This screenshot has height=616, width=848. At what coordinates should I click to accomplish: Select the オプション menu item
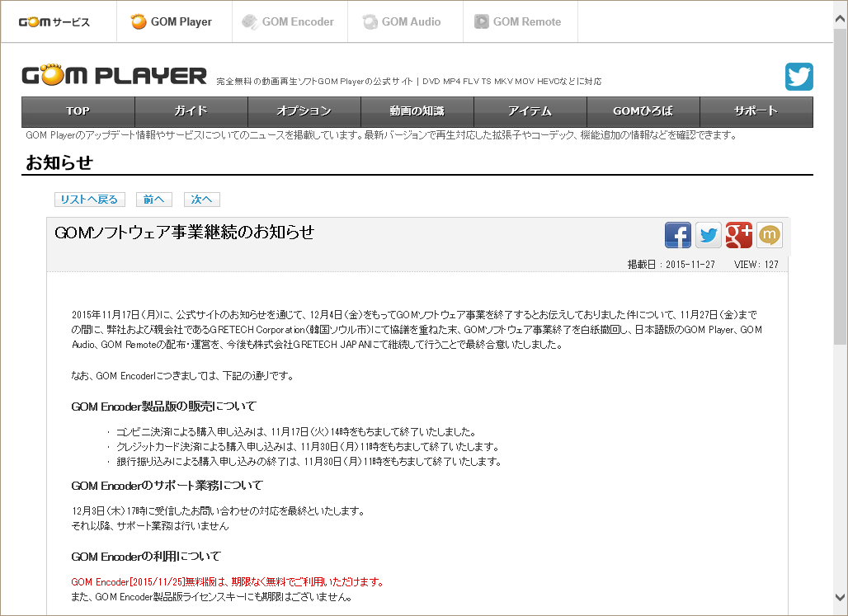pos(304,111)
